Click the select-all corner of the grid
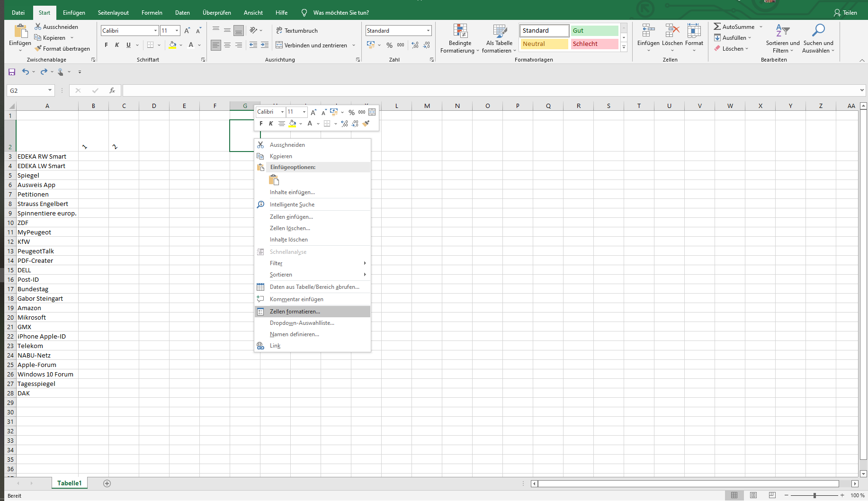The width and height of the screenshot is (868, 501). point(11,106)
